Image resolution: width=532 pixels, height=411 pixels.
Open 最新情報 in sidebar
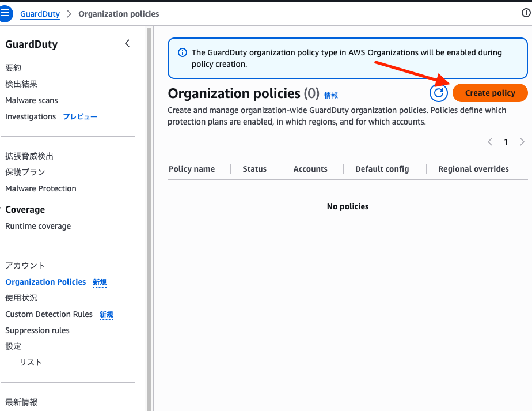pos(21,402)
